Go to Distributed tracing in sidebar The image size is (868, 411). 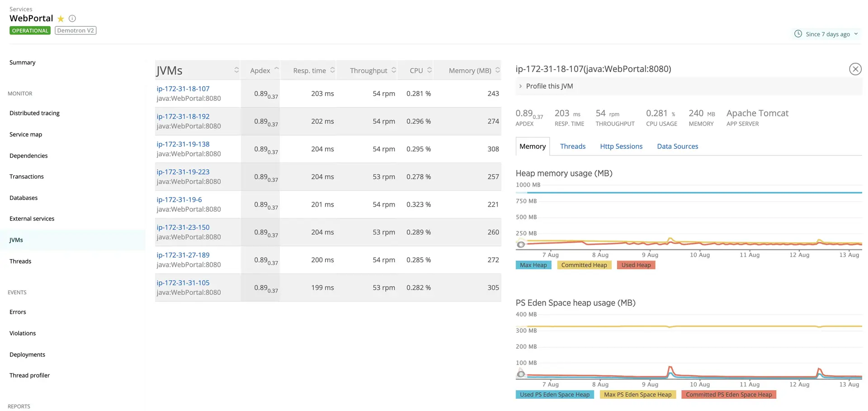coord(34,113)
